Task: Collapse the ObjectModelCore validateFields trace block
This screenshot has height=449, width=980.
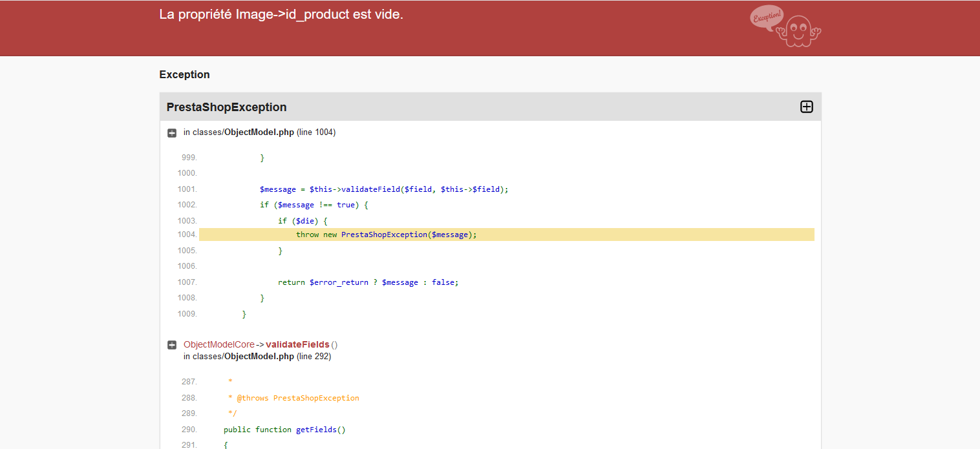Action: [172, 345]
